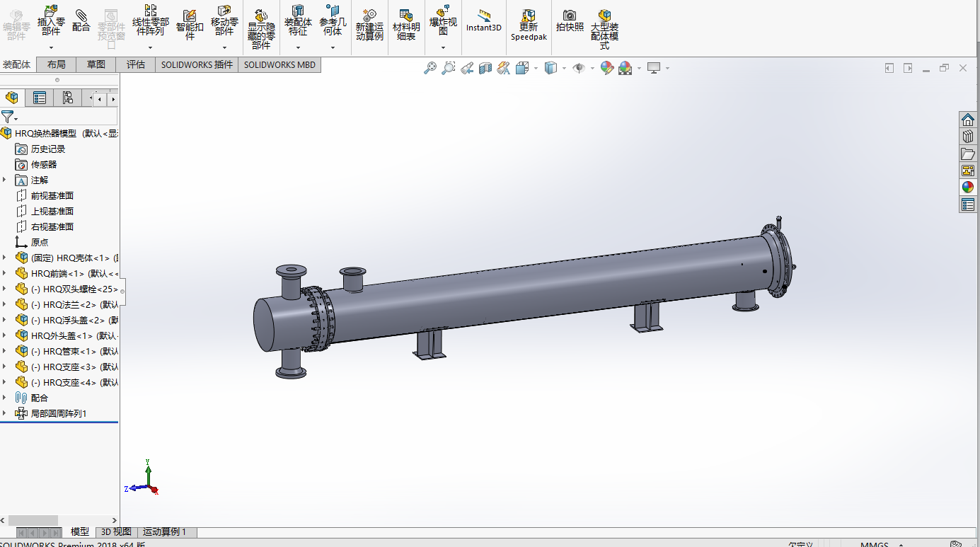Toggle Large Assembly Mode (大型装配体模式)

pos(605,28)
